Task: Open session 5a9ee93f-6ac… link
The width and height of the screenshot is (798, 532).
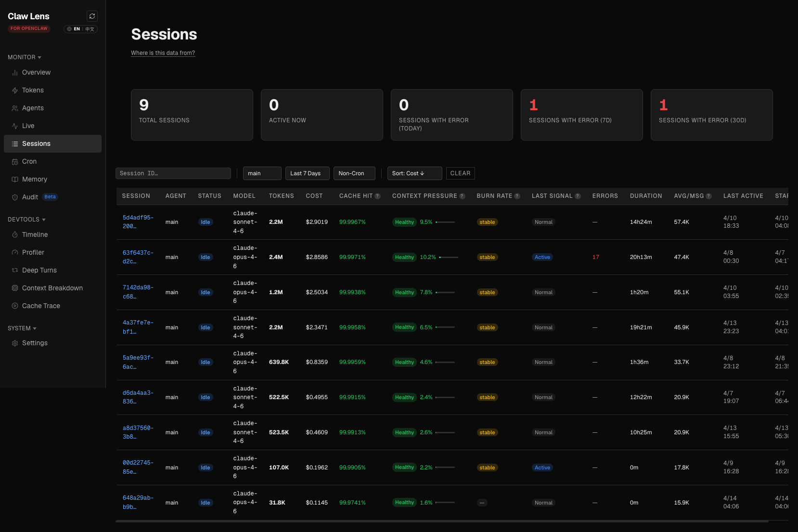Action: 138,363
